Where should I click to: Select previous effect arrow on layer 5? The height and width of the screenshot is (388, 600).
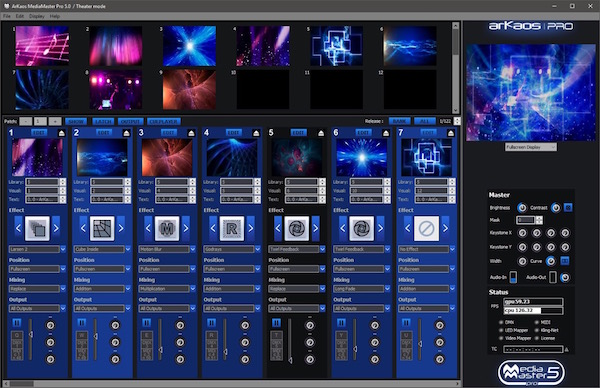pos(278,228)
